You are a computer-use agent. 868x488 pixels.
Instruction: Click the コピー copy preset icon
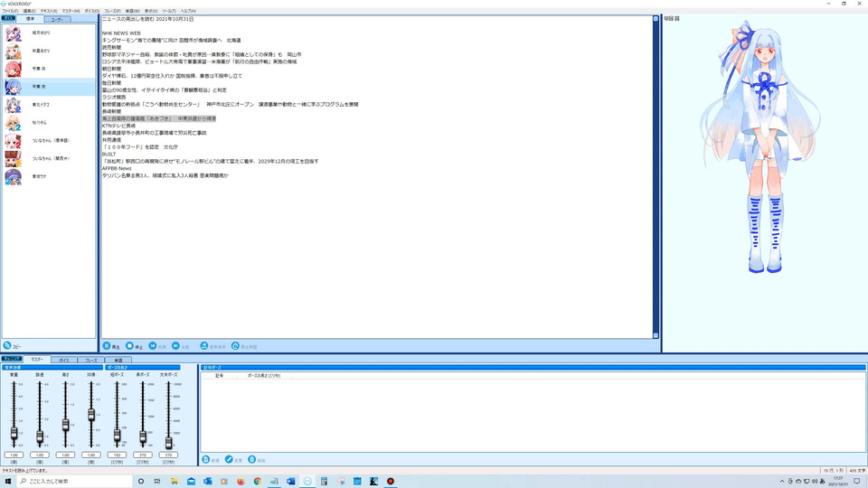[7, 345]
